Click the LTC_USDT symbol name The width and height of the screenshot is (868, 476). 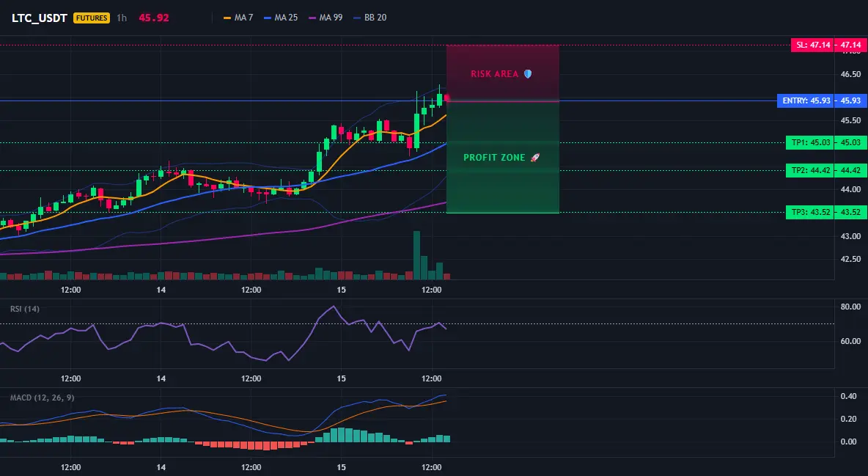point(40,18)
